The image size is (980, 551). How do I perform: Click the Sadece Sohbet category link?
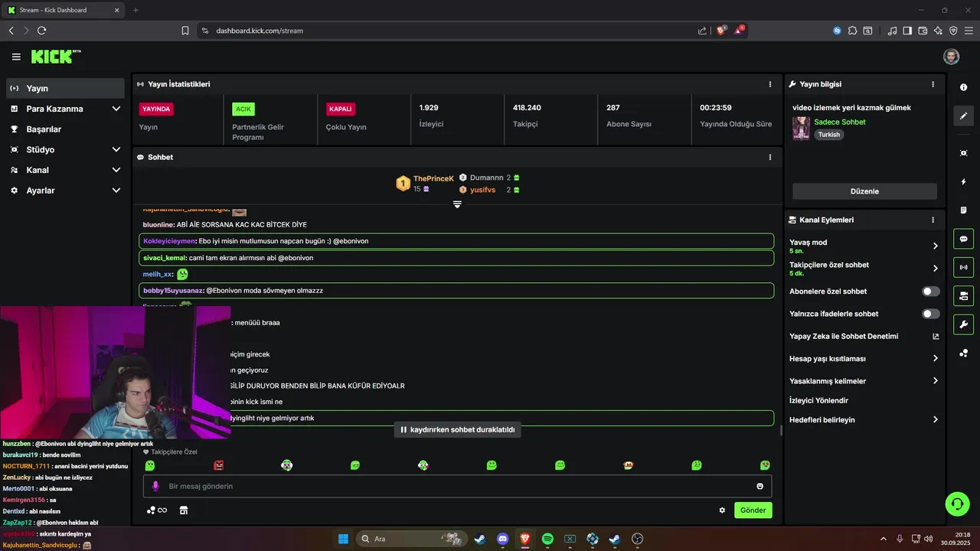click(x=840, y=122)
